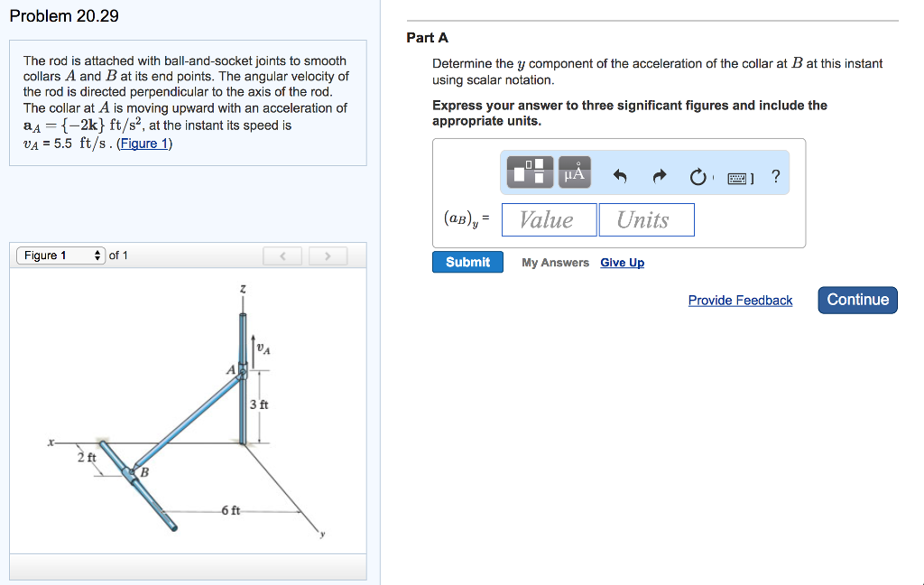This screenshot has width=924, height=585.
Task: Open help question mark icon
Action: coord(776,177)
